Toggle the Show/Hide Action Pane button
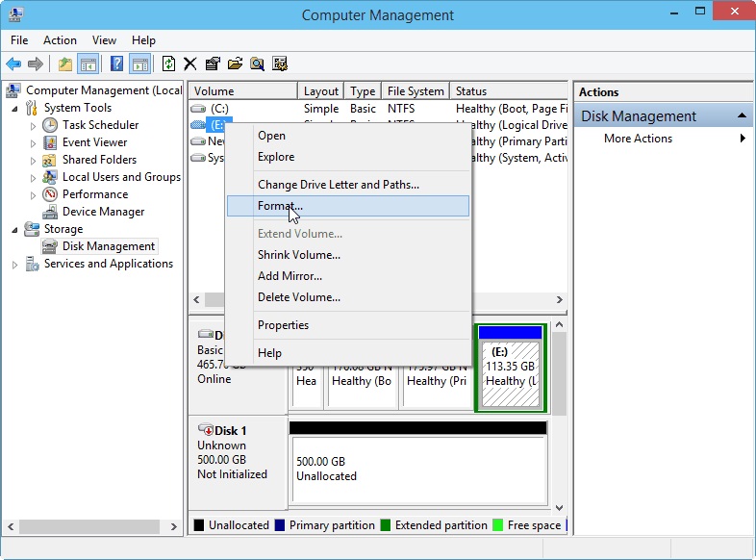The image size is (756, 560). pyautogui.click(x=139, y=64)
